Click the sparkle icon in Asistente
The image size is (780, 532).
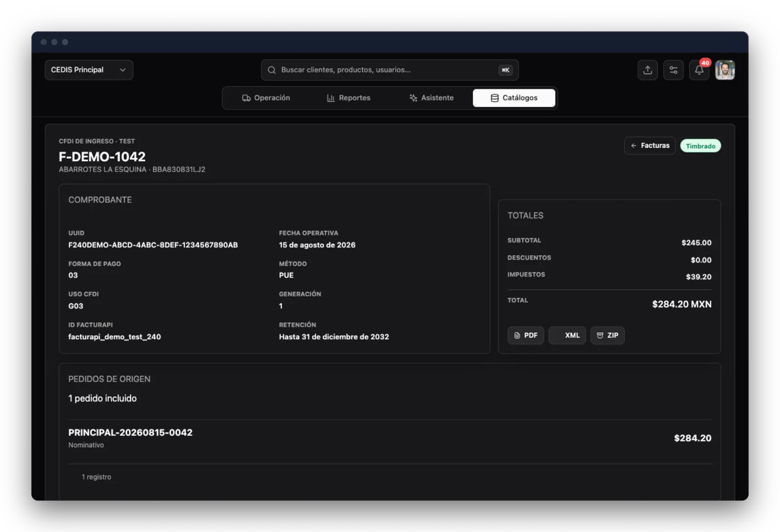click(413, 98)
